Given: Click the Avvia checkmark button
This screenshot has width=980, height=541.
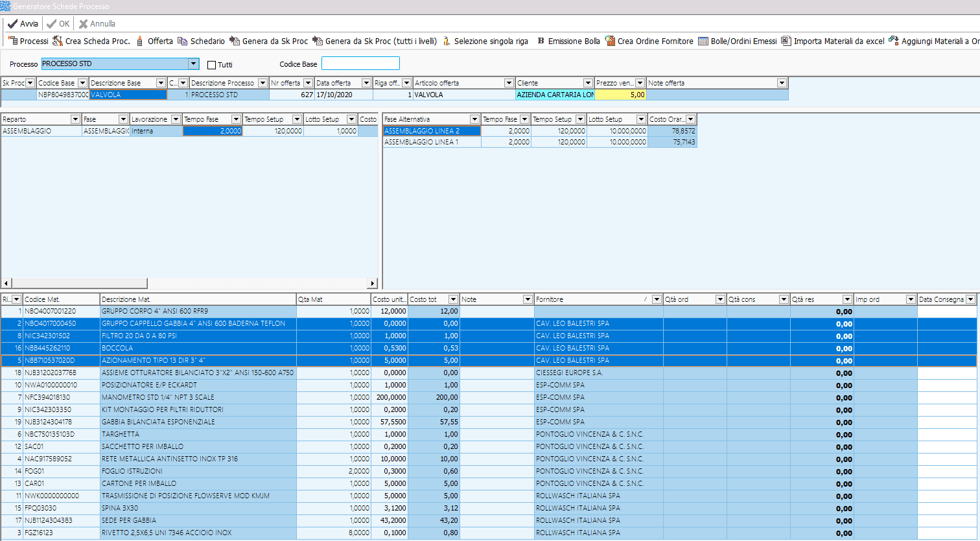Looking at the screenshot, I should point(23,23).
